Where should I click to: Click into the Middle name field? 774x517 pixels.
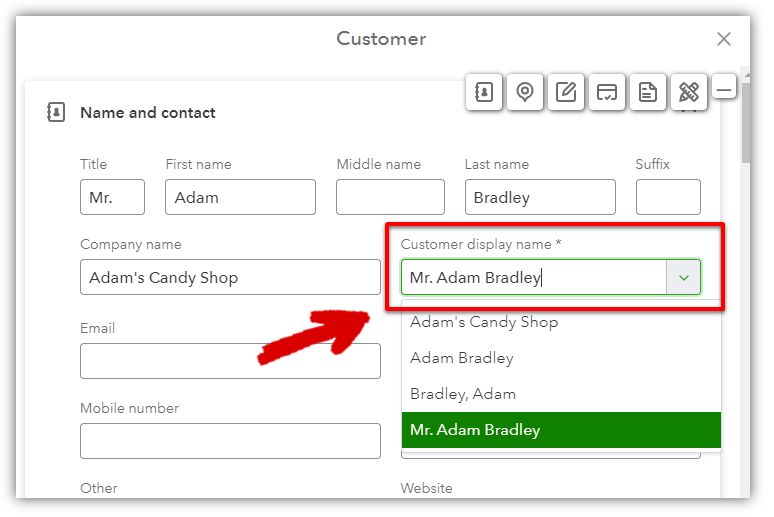390,197
